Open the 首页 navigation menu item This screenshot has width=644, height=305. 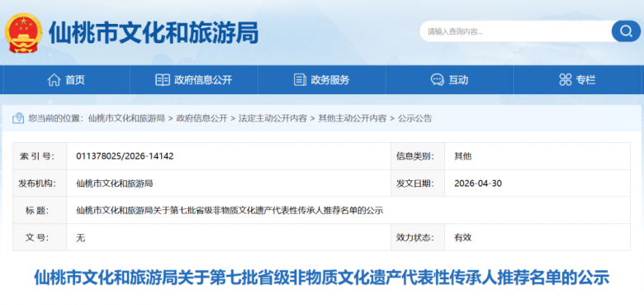(x=66, y=79)
